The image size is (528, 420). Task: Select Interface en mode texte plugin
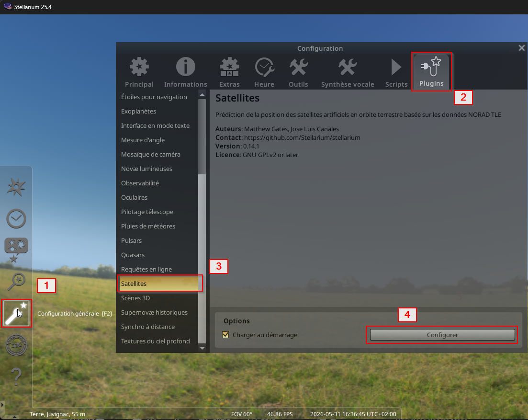157,125
